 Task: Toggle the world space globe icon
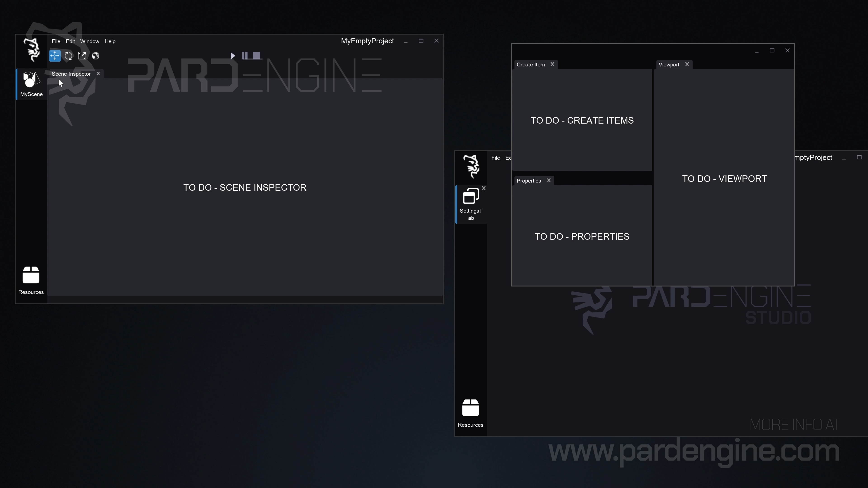(x=96, y=56)
